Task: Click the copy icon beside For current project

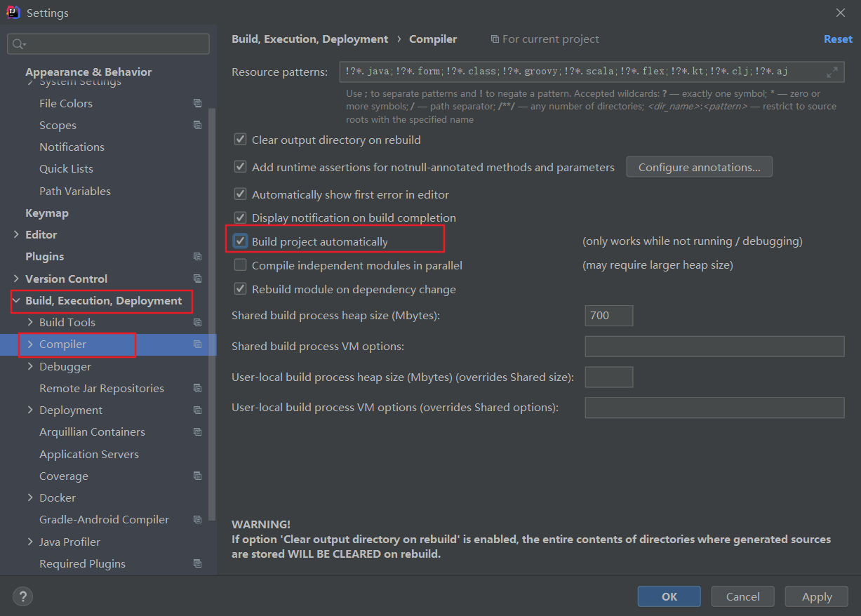Action: [495, 39]
